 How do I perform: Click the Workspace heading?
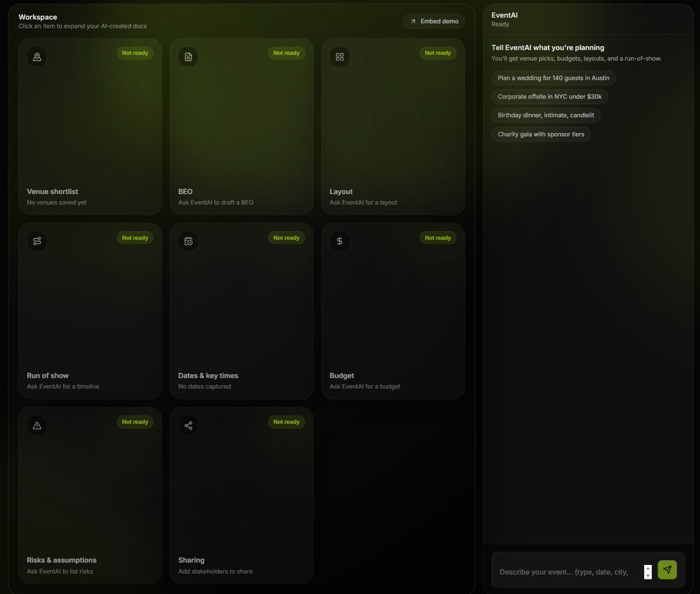click(38, 17)
